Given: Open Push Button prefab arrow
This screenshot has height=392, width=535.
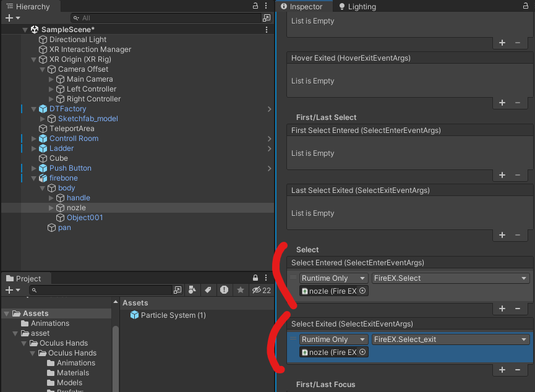Looking at the screenshot, I should tap(269, 168).
